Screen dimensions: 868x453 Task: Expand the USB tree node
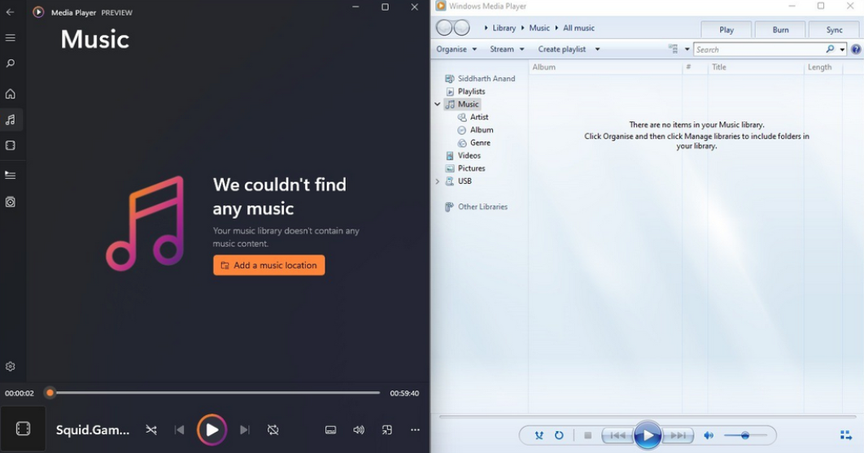tap(438, 181)
